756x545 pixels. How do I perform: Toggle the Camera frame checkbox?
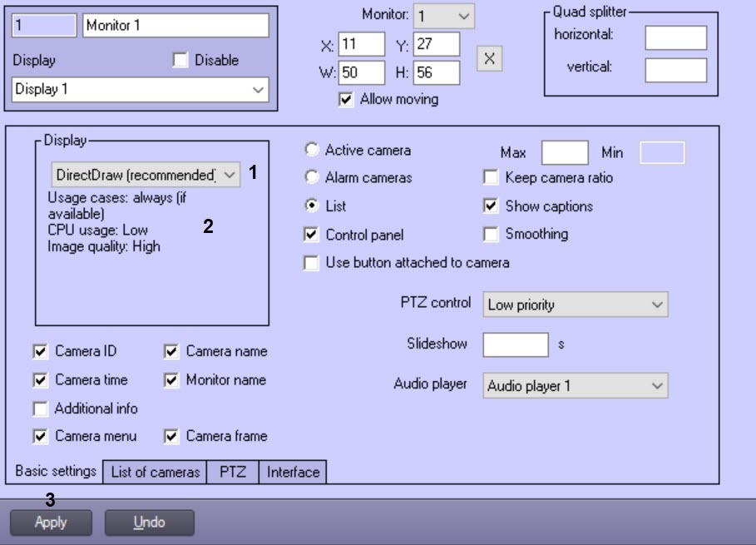tap(171, 437)
